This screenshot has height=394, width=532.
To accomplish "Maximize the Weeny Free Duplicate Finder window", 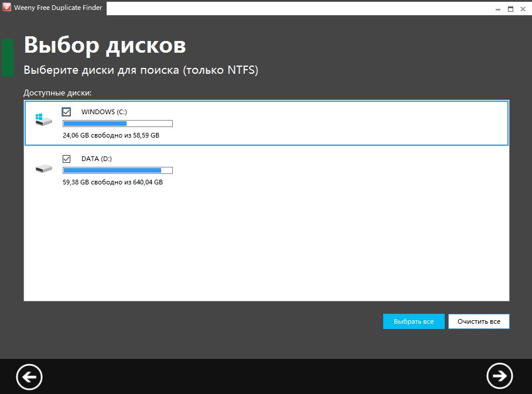I will coord(510,9).
